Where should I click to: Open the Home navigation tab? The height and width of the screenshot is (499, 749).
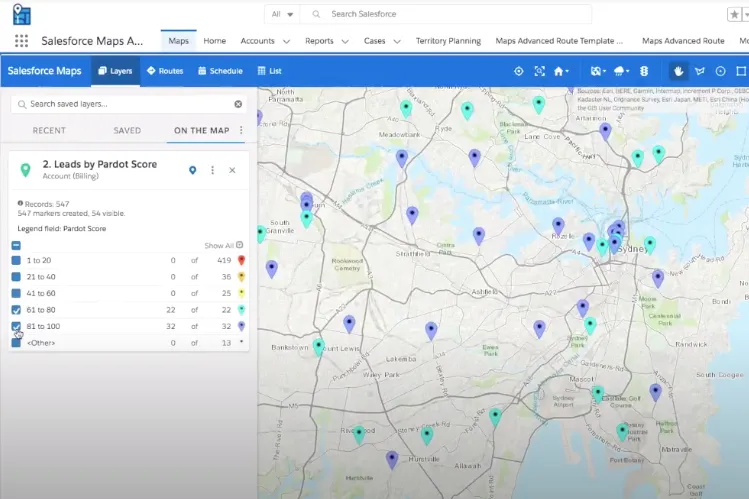pos(214,41)
